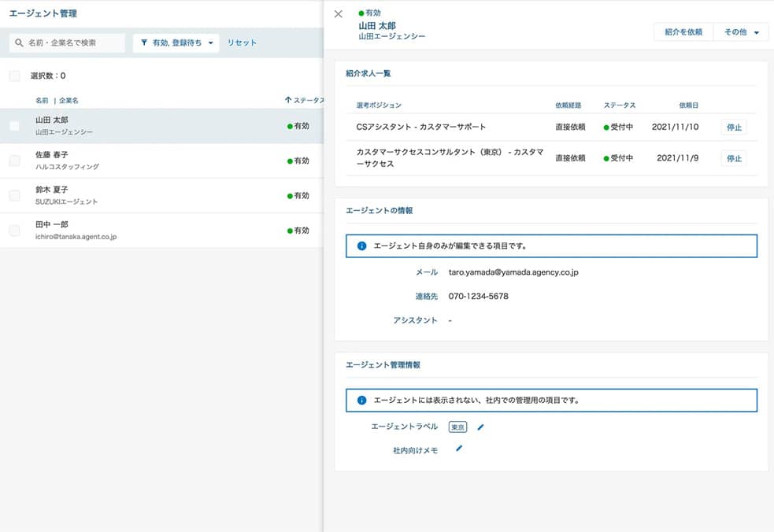This screenshot has width=774, height=532.
Task: Click the search magnifier icon
Action: pyautogui.click(x=20, y=42)
